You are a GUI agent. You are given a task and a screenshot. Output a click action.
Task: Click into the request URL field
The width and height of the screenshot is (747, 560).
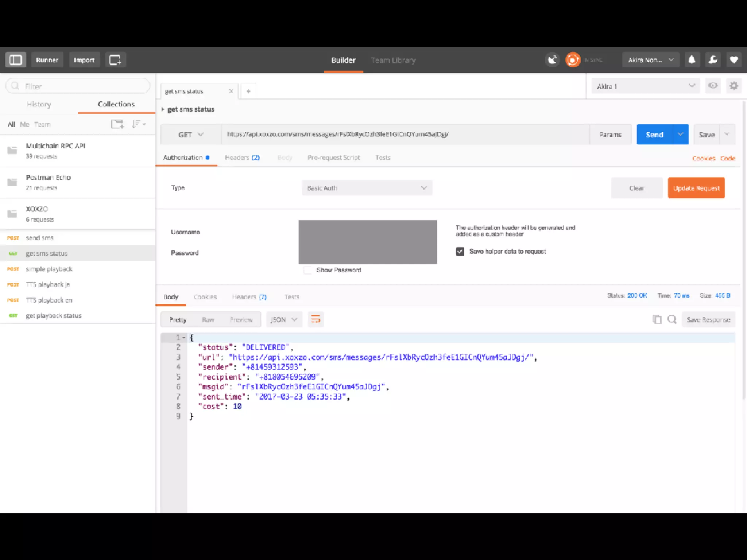point(401,135)
